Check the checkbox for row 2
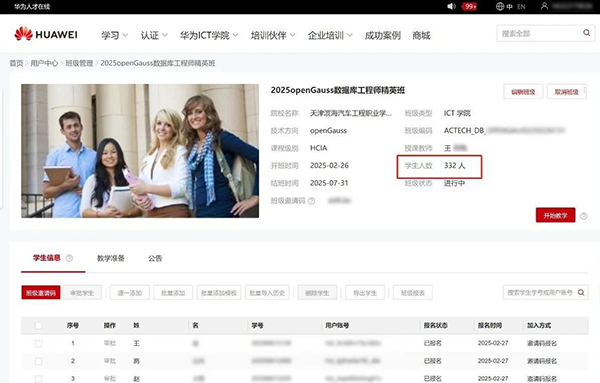 pyautogui.click(x=38, y=361)
